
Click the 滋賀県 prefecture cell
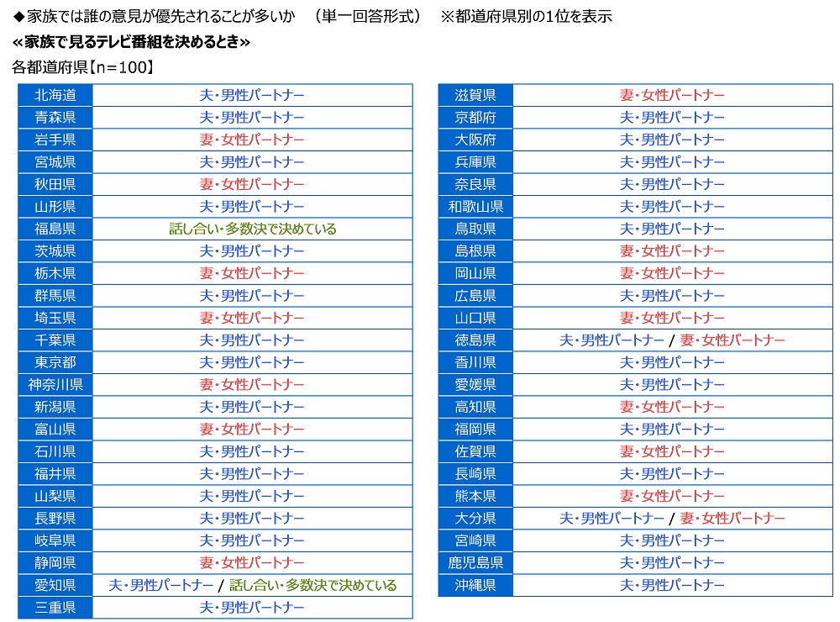(x=475, y=95)
